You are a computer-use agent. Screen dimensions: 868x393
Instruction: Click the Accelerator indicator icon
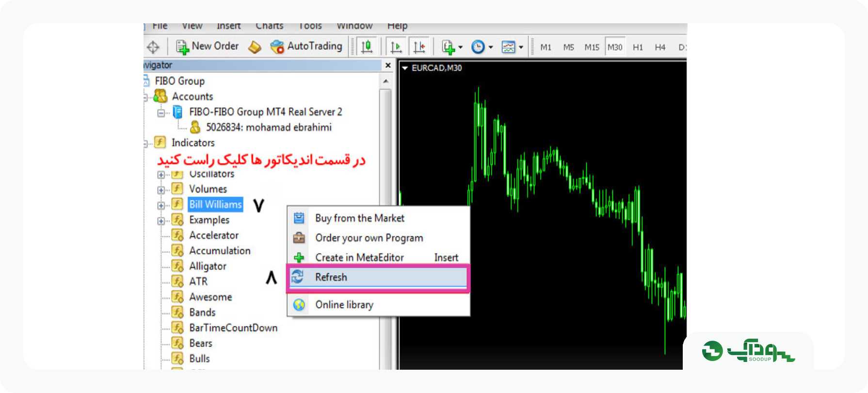pyautogui.click(x=178, y=235)
